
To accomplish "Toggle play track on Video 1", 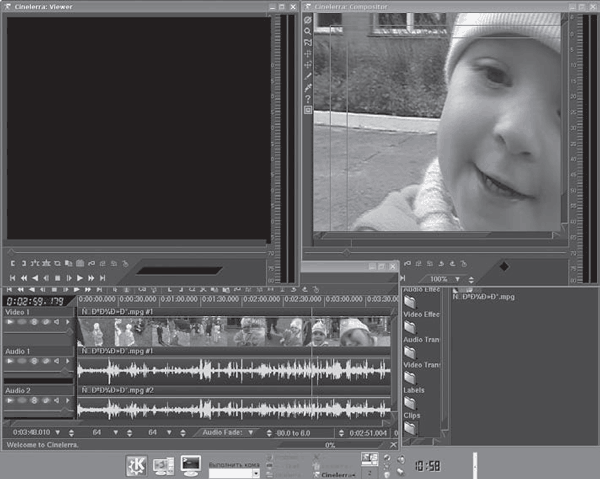I will [10, 322].
